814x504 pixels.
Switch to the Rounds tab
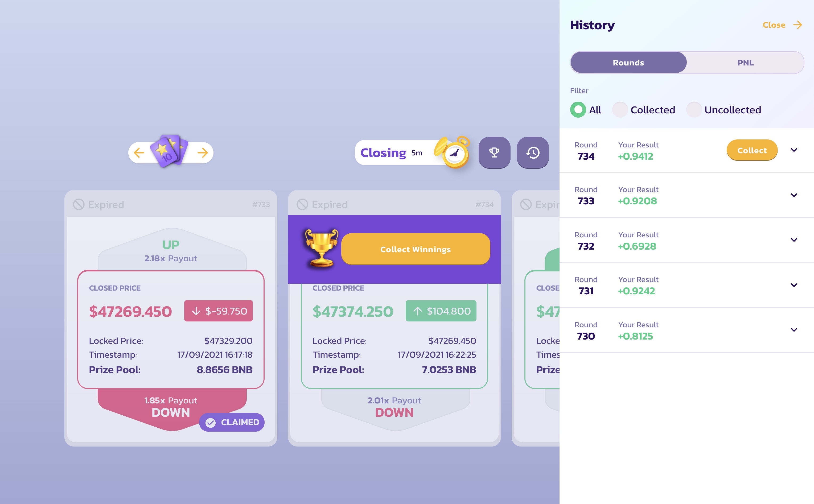[x=628, y=62]
